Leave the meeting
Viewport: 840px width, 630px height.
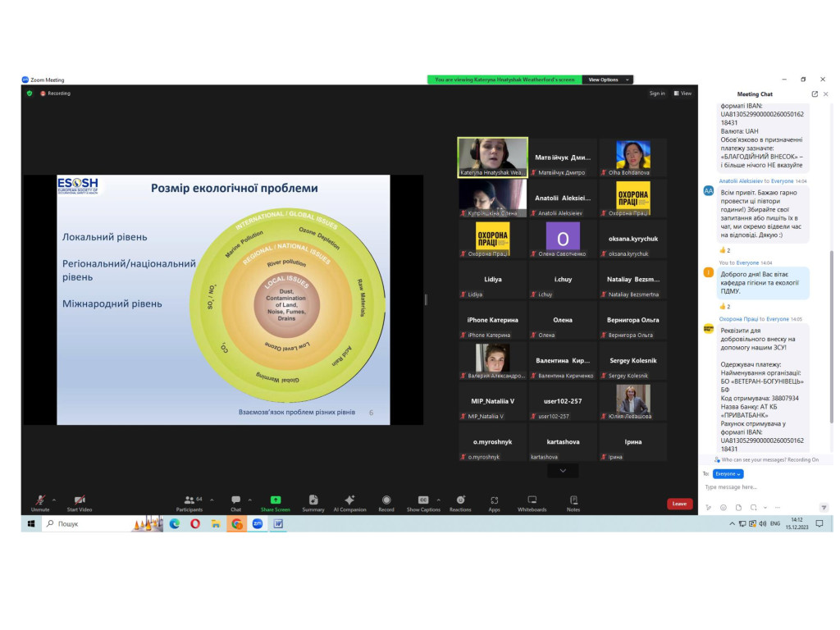[x=679, y=504]
